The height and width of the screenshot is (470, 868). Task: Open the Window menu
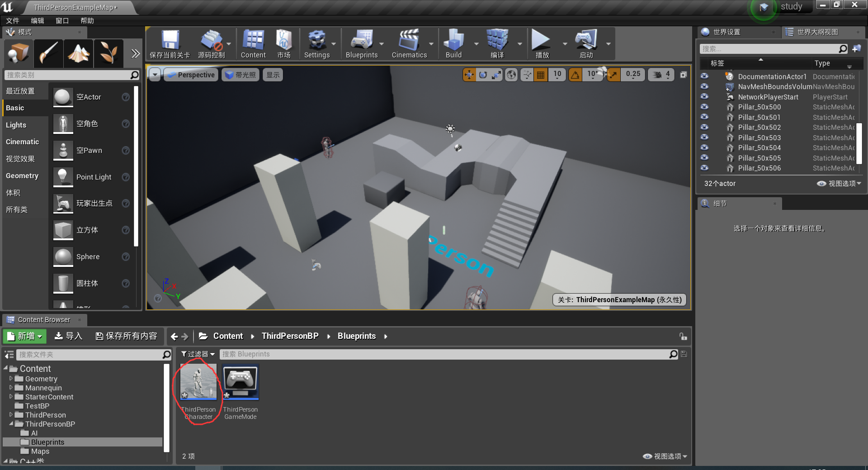62,21
